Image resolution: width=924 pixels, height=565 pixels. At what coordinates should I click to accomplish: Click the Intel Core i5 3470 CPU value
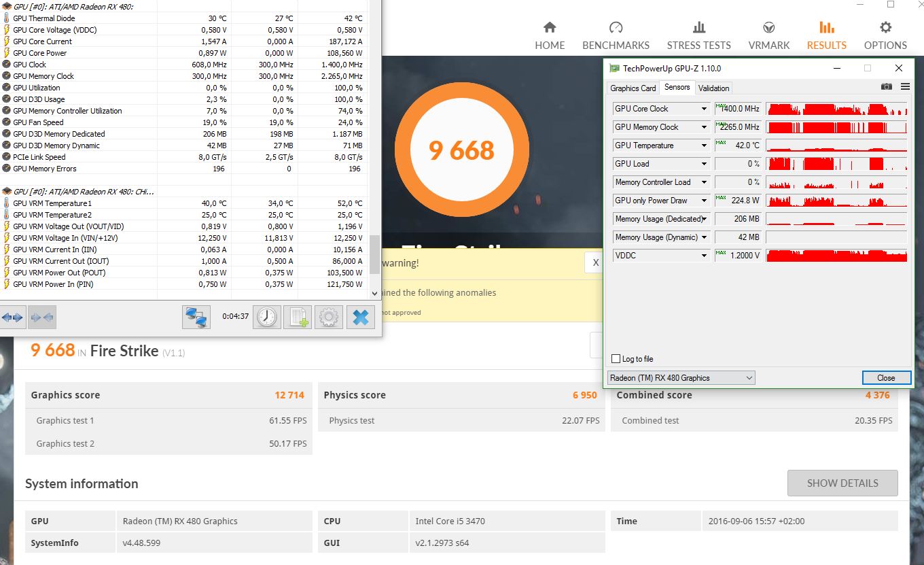450,521
